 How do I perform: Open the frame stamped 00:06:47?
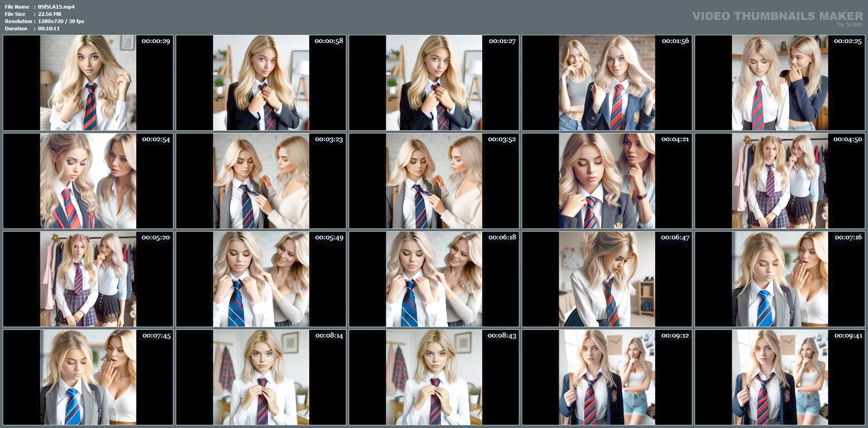607,279
